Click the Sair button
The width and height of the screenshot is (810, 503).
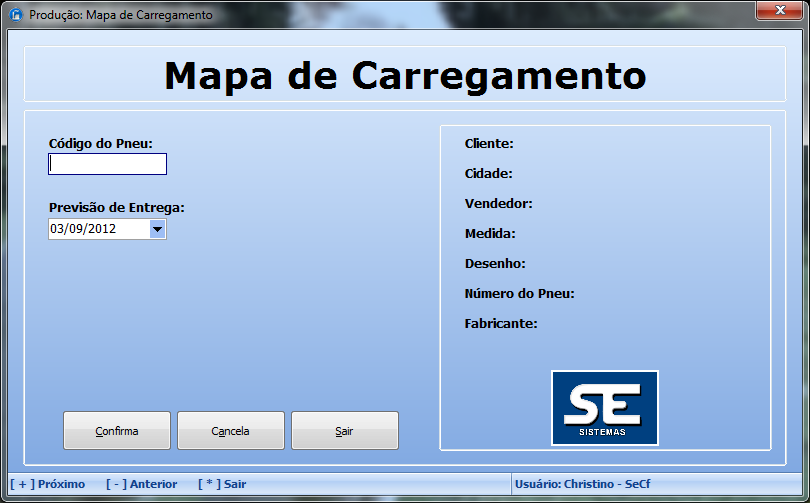click(x=344, y=431)
